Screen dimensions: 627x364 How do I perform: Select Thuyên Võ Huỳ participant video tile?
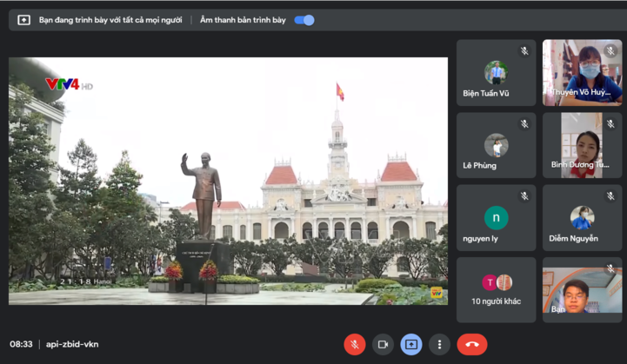click(x=582, y=73)
